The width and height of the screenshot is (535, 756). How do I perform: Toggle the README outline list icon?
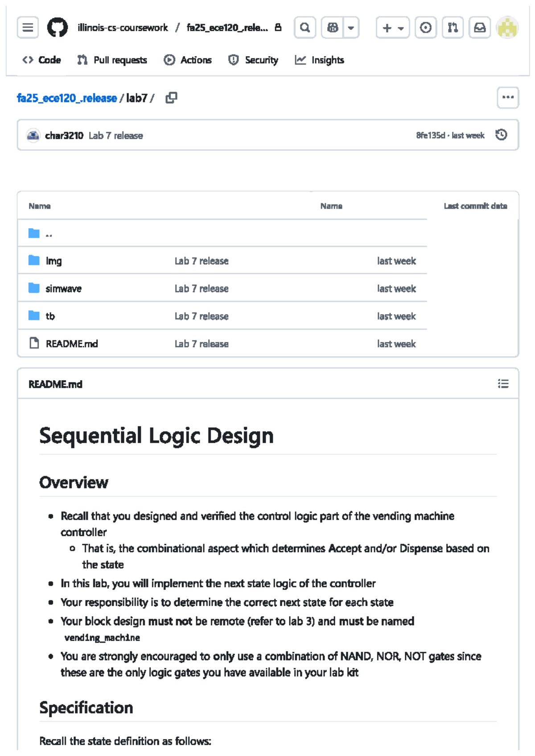click(503, 384)
